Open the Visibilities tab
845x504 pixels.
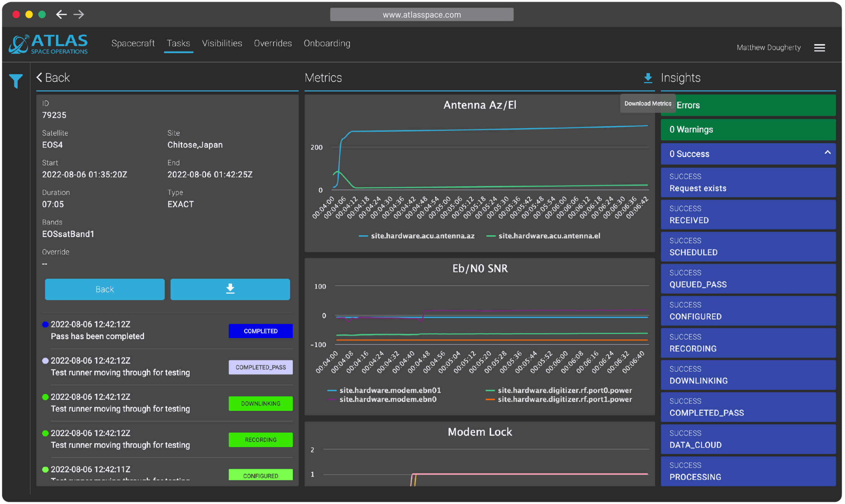[222, 43]
